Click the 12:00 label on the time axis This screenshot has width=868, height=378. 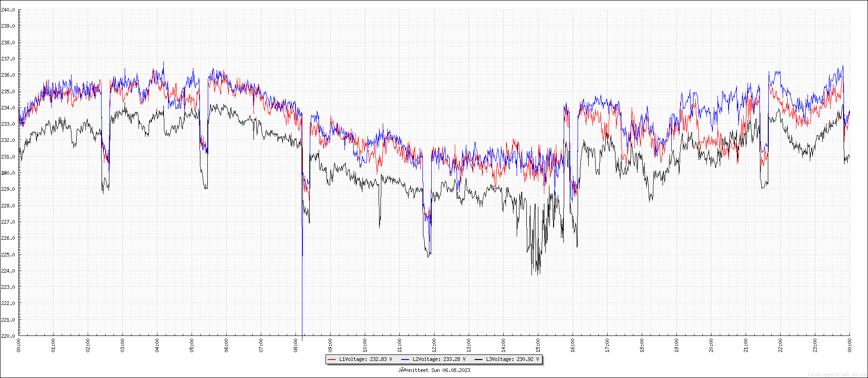(434, 345)
